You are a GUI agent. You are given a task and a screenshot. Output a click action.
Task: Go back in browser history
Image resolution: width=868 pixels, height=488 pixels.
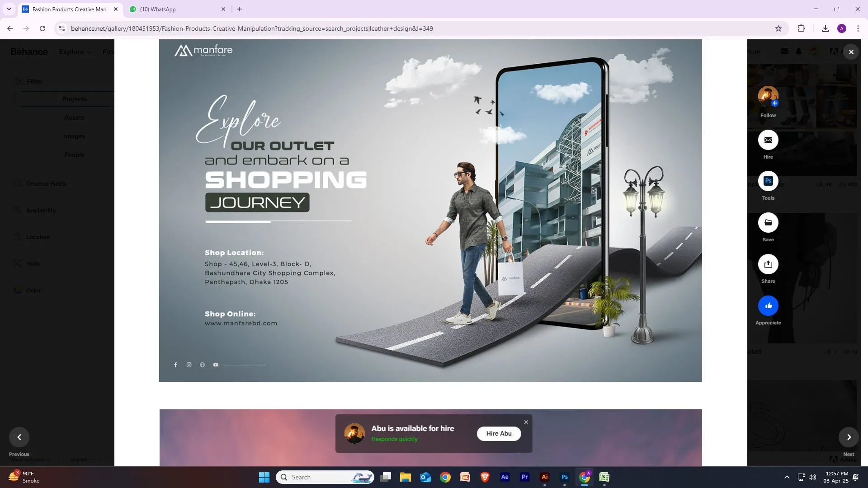[10, 28]
